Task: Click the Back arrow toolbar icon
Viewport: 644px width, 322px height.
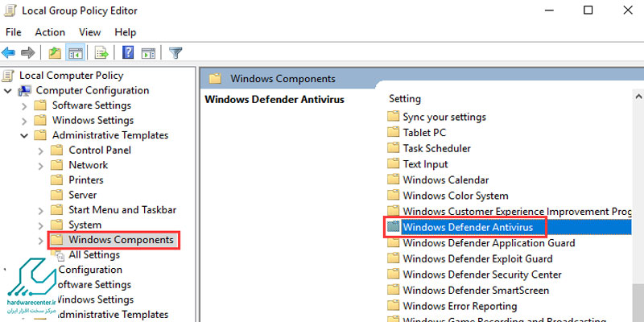Action: (x=9, y=53)
